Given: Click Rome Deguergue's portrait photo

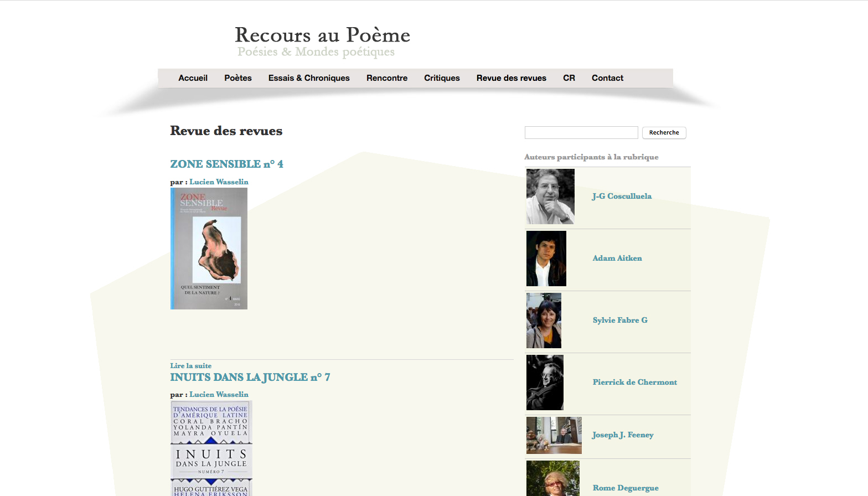Looking at the screenshot, I should tap(553, 478).
